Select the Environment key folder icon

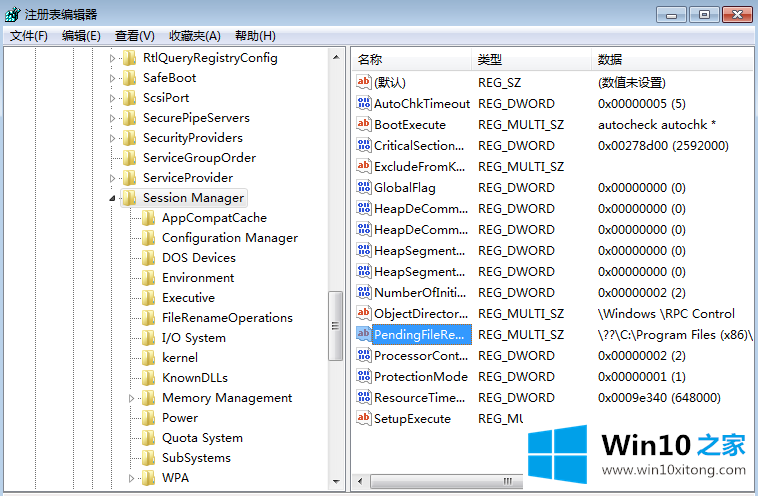[149, 278]
